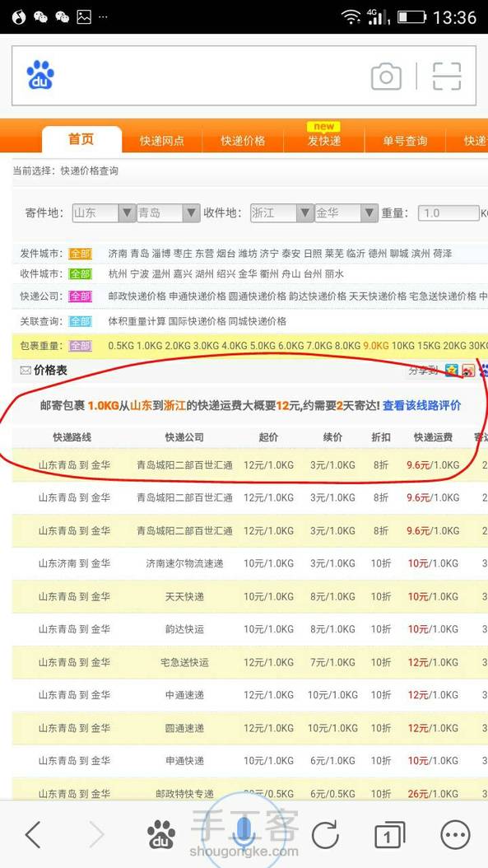
Task: Open 同城快递价格 link
Action: tap(258, 321)
